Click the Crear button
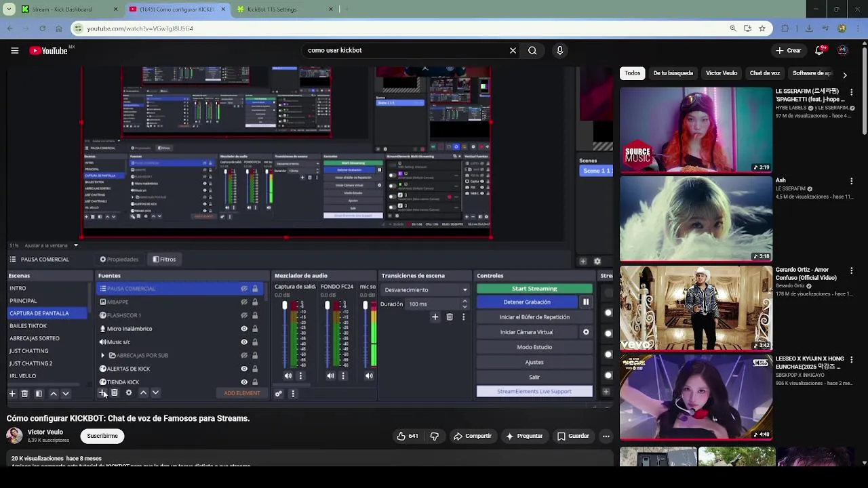Image resolution: width=868 pixels, height=488 pixels. coord(789,50)
